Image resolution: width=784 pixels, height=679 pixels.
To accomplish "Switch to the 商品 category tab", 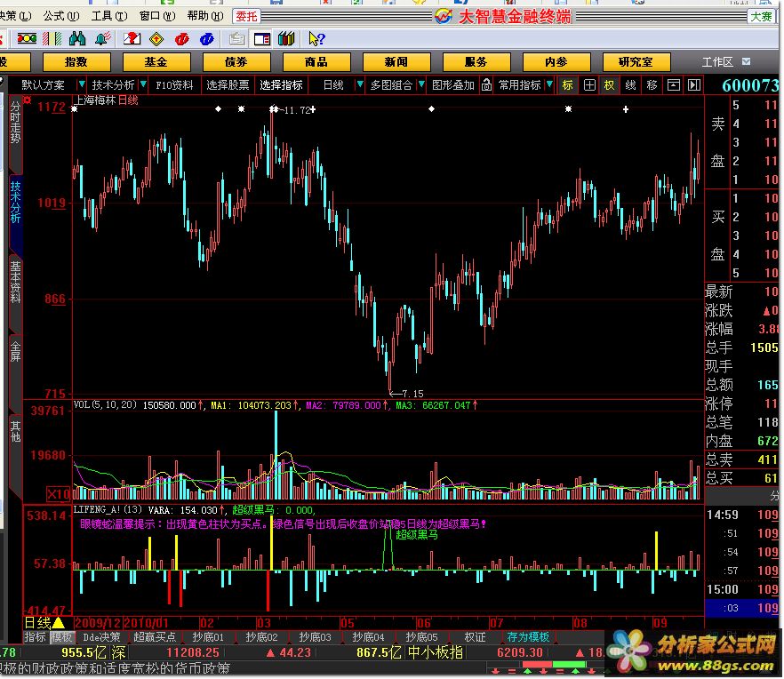I will coord(316,62).
